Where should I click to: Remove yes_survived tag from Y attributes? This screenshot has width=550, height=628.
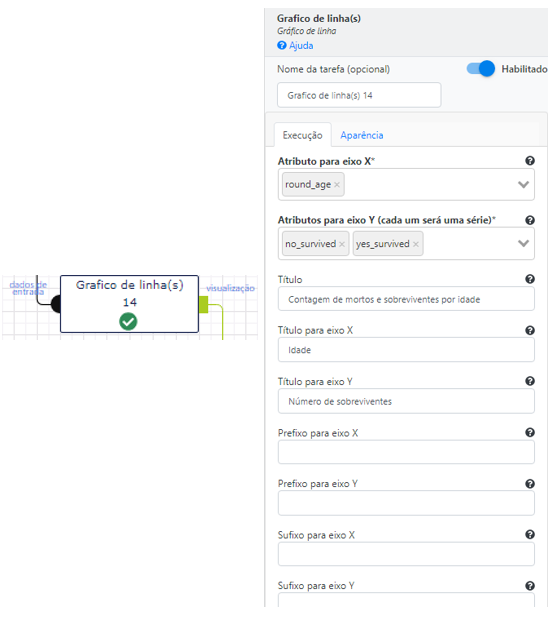[416, 244]
